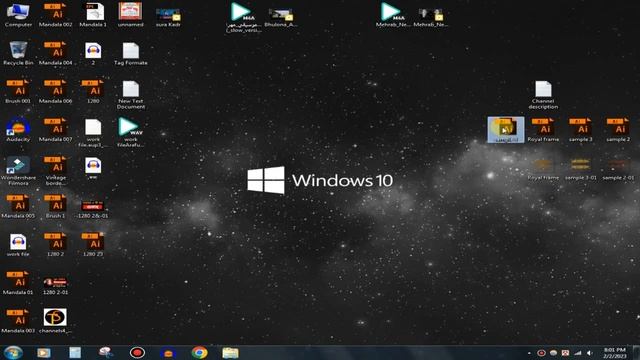Open the clock showing 8:01 PM
The height and width of the screenshot is (360, 640).
coord(615,353)
